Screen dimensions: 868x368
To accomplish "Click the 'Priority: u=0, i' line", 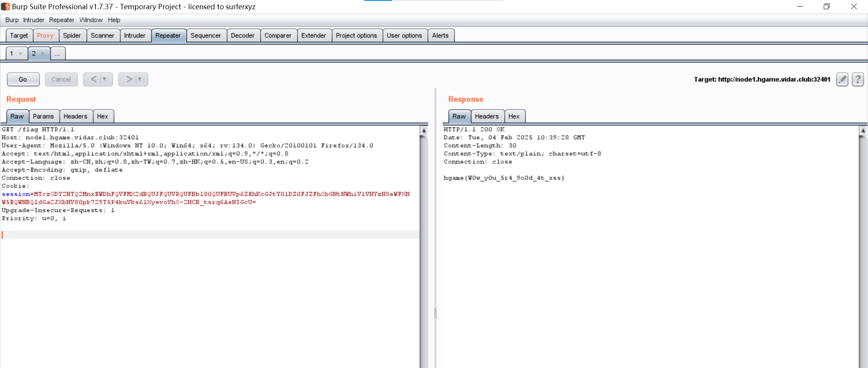I will tap(34, 218).
